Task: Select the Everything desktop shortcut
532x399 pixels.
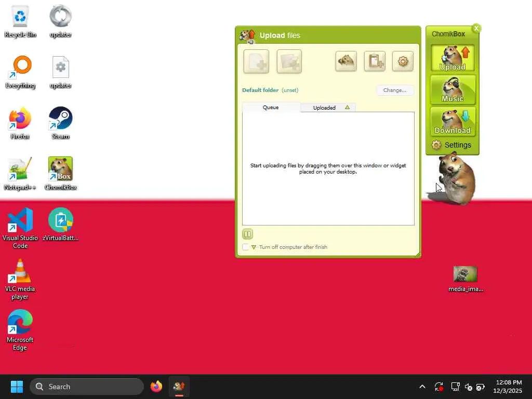Action: click(20, 72)
